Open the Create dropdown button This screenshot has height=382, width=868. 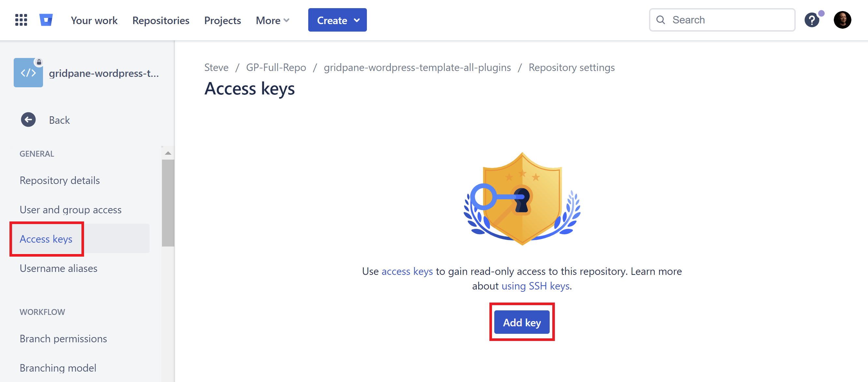coord(337,20)
